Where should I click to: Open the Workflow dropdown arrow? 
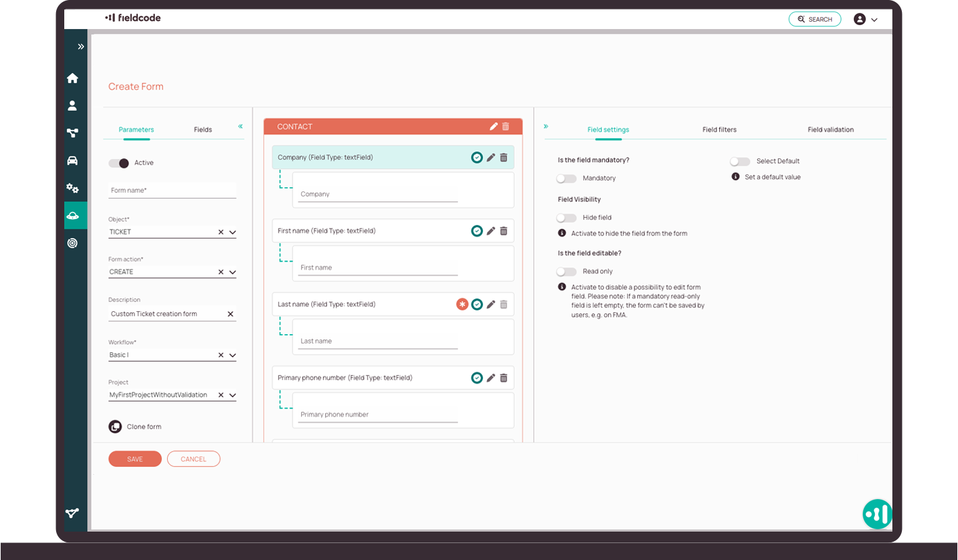tap(233, 356)
